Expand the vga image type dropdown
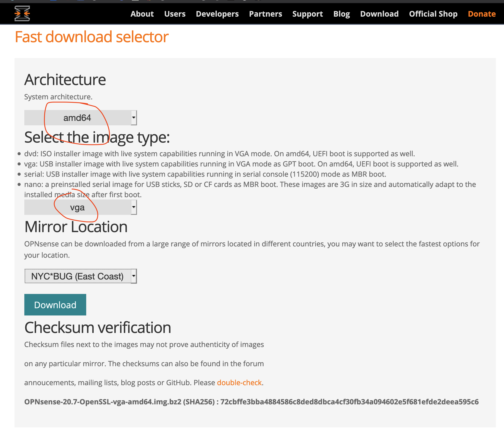The image size is (504, 431). [80, 207]
